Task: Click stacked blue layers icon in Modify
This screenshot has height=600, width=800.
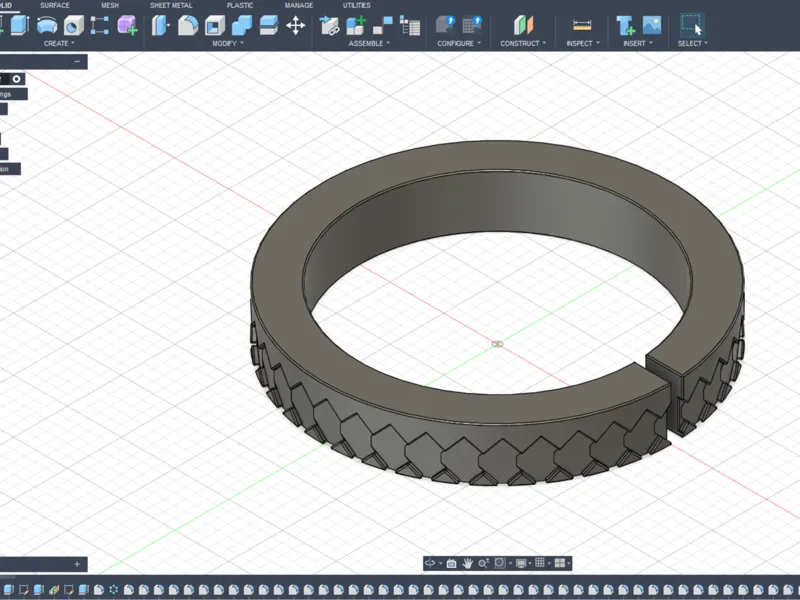Action: 269,25
